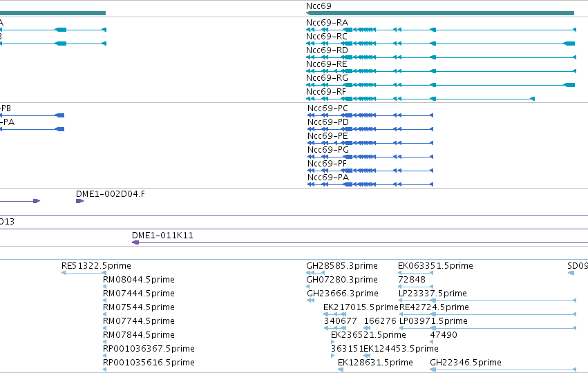The height and width of the screenshot is (373, 588).
Task: Select EST GH23666.3prime
Action: pyautogui.click(x=343, y=294)
